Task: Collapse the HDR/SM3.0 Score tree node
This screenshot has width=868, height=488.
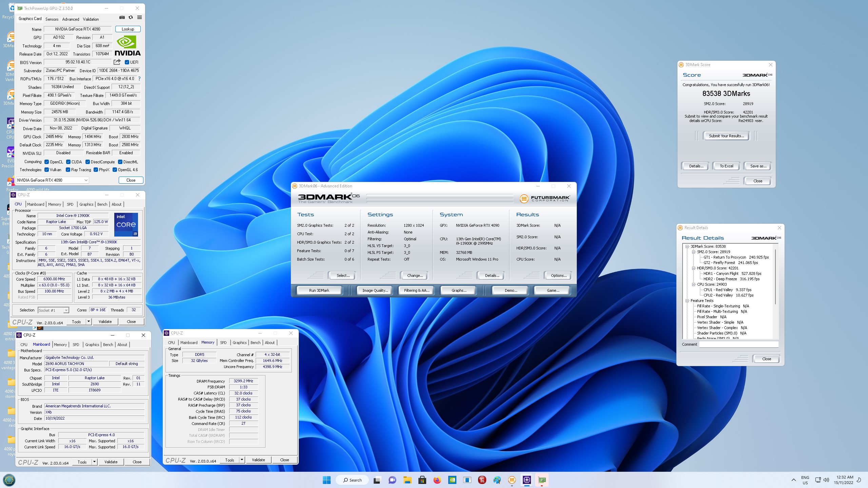Action: tap(694, 268)
